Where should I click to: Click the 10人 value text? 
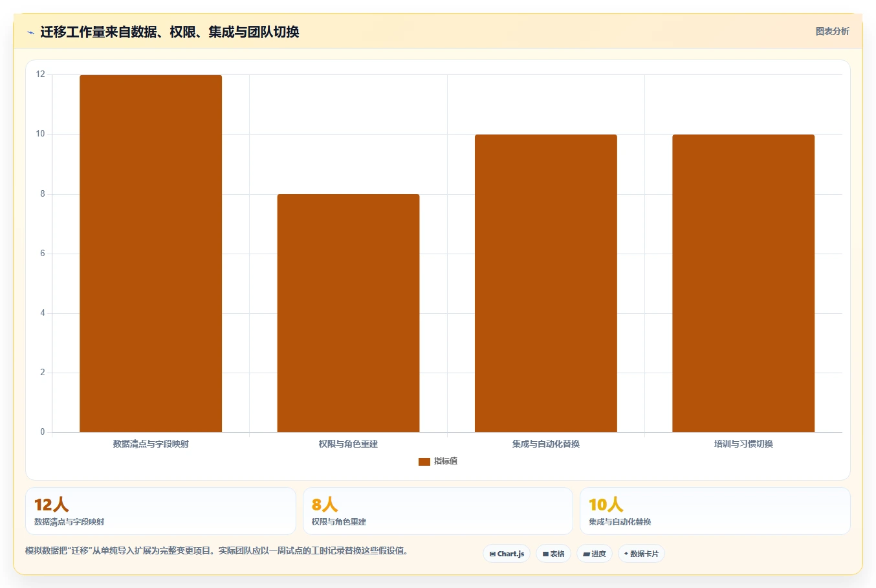606,505
